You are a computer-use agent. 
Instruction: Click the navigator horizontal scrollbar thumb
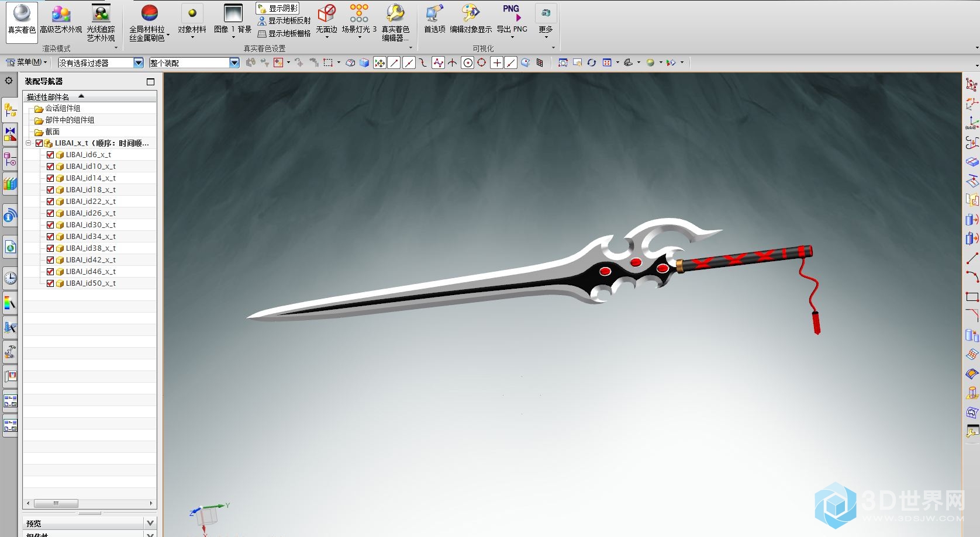56,503
